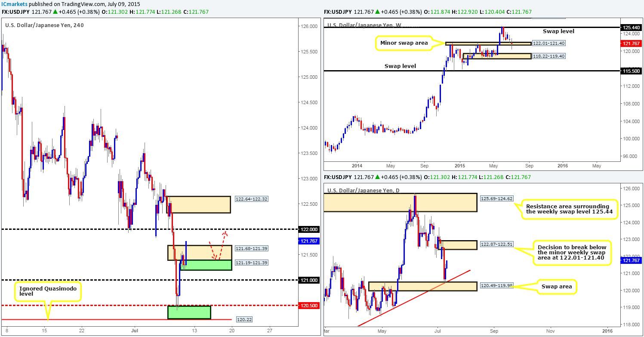Screen dimensions: 644x337
Task: Click the 'FX:USDJPY' symbol above the daily chart
Action: pos(338,177)
